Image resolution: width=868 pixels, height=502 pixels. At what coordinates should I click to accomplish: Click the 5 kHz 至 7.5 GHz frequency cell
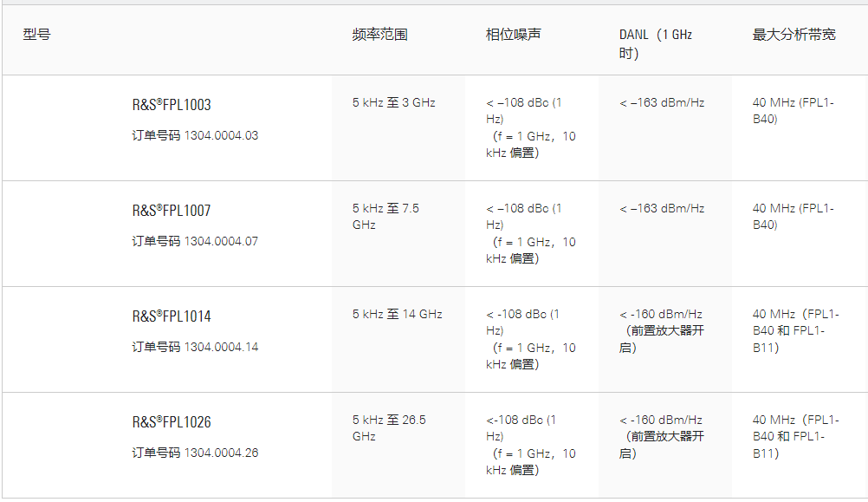(x=385, y=216)
